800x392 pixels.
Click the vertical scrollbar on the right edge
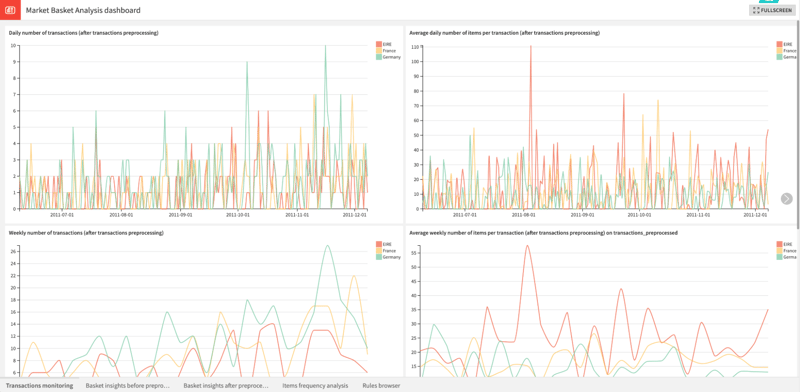coord(798,125)
